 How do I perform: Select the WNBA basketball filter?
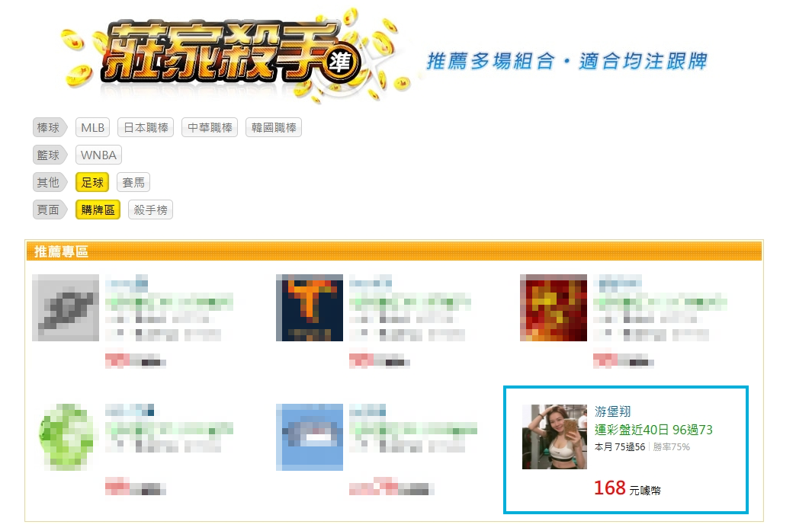pyautogui.click(x=98, y=155)
